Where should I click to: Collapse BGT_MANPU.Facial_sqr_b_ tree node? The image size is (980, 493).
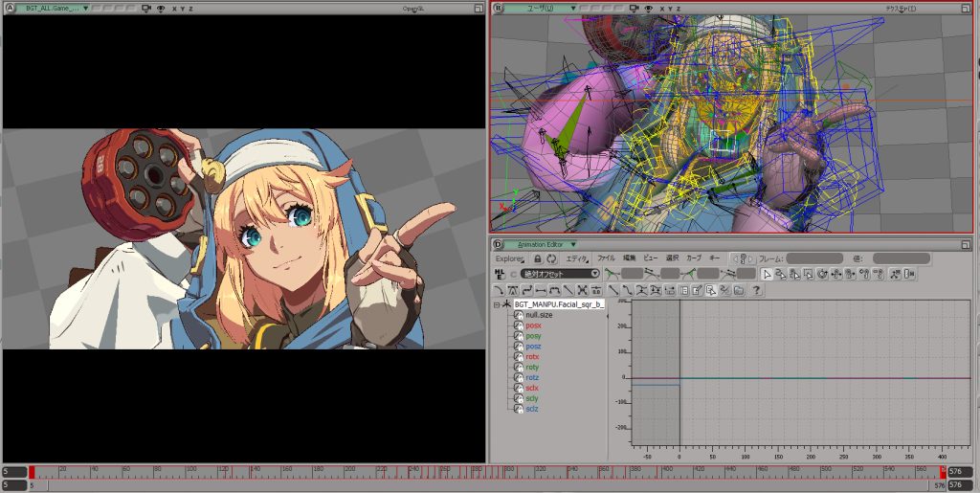tap(497, 305)
